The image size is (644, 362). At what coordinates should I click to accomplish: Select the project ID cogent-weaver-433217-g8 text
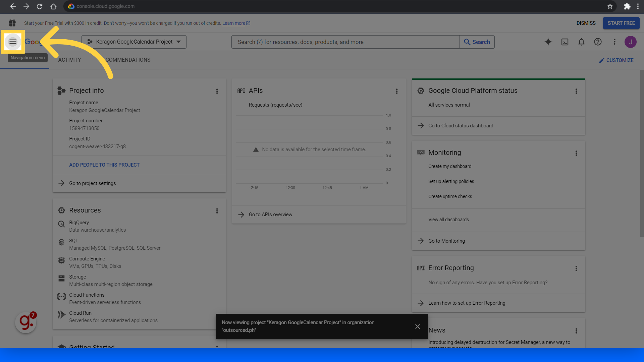click(97, 146)
